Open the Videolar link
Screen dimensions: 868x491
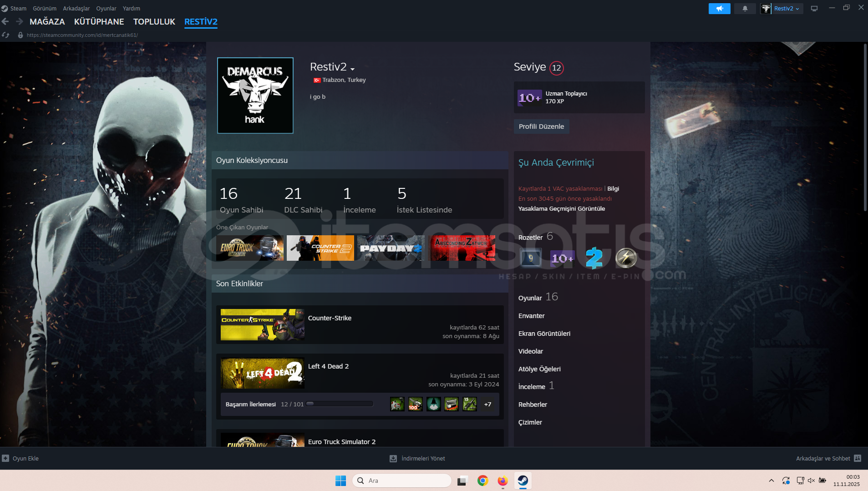pos(531,351)
